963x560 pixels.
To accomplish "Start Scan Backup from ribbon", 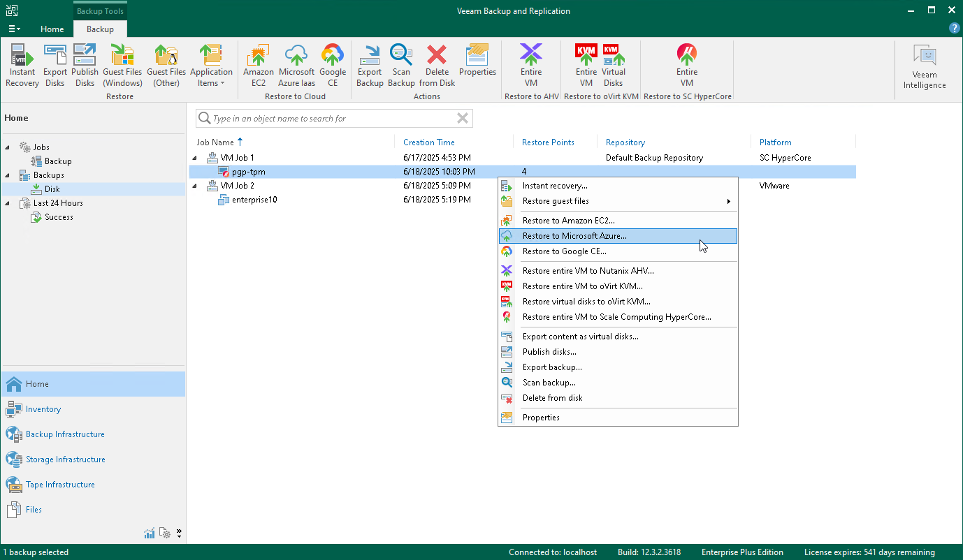I will 401,66.
